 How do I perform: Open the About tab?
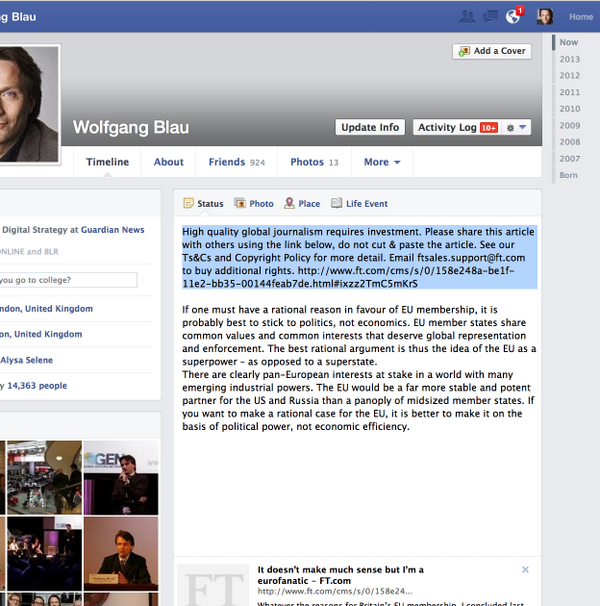click(169, 162)
